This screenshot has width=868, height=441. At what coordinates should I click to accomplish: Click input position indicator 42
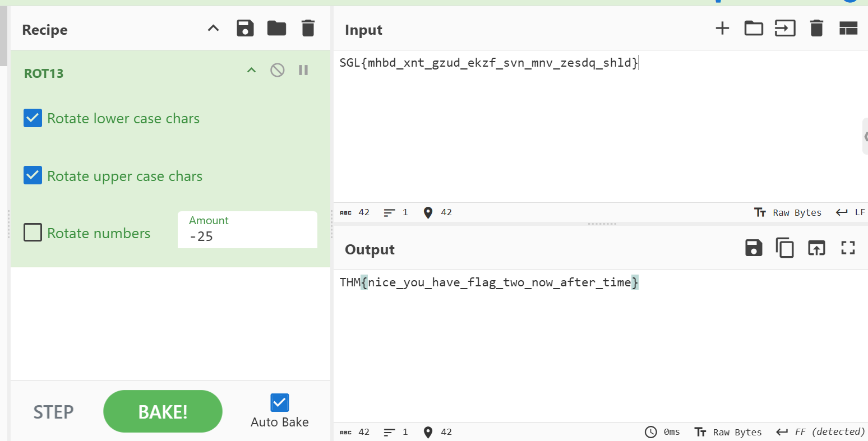pos(438,212)
